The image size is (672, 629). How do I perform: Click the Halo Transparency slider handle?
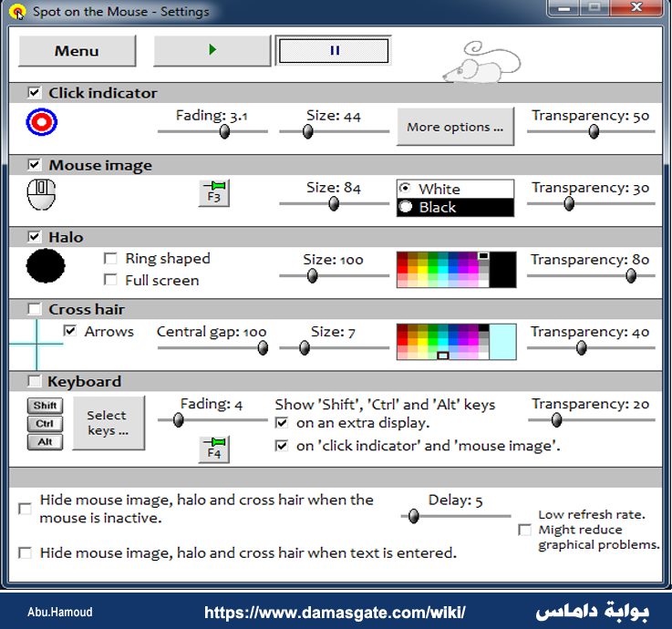point(630,275)
